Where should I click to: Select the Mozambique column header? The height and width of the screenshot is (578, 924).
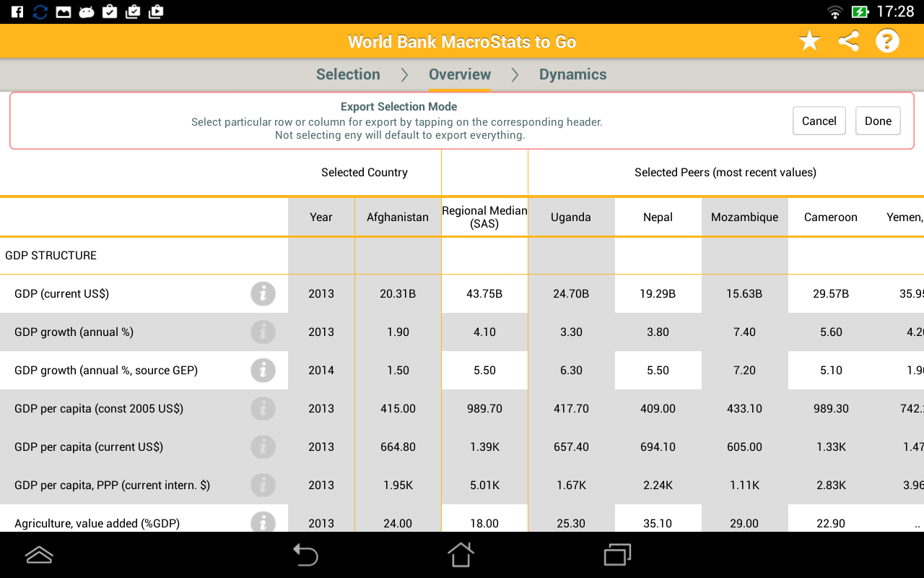pos(744,217)
